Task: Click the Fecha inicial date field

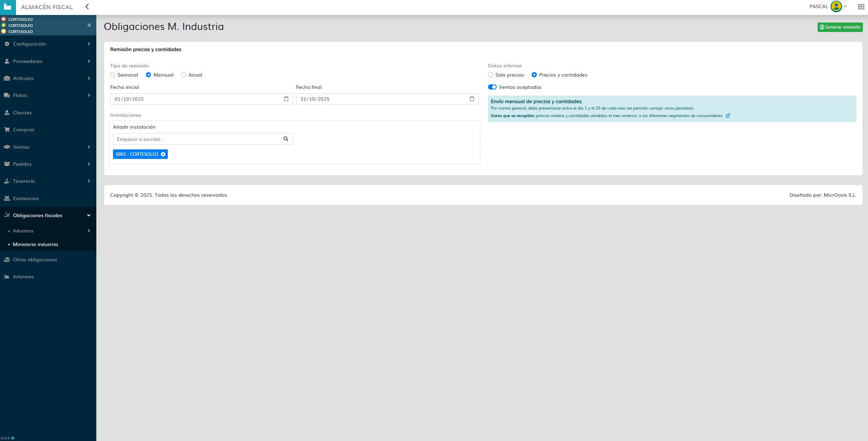Action: (x=202, y=99)
